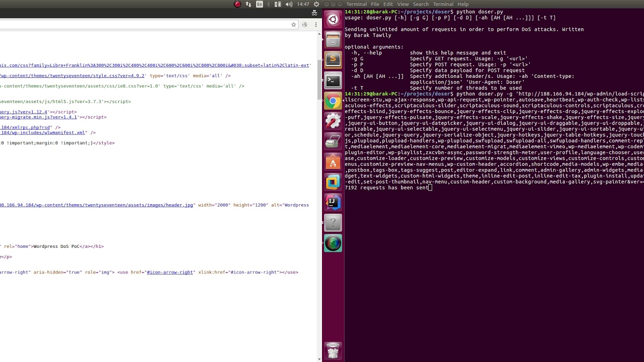Open the Help menu
Screen dimensions: 644x362
point(463,4)
